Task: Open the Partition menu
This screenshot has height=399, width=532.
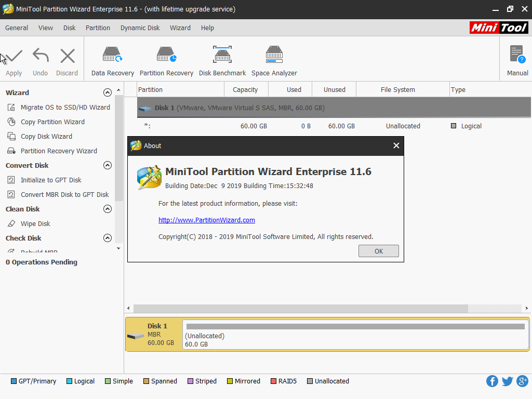Action: [x=98, y=28]
